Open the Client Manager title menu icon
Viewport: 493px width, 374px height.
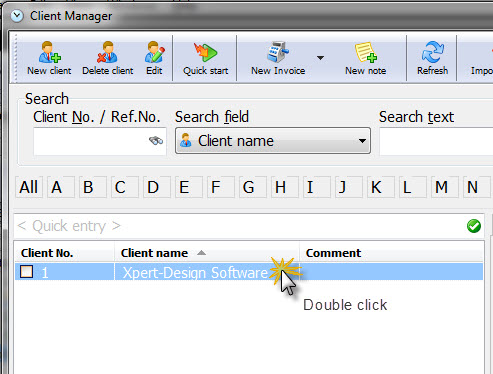[x=17, y=16]
